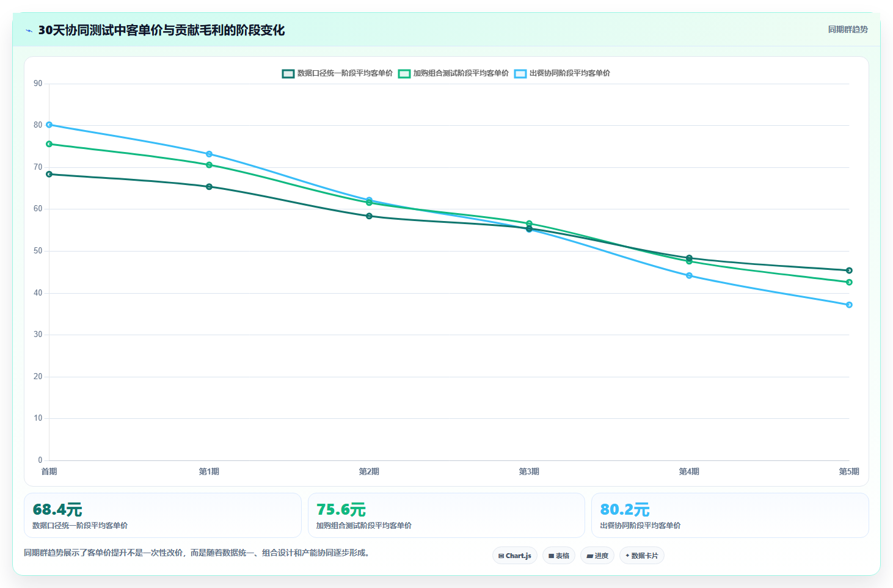Click the 68.4元 value card
Image resolution: width=893 pixels, height=588 pixels.
(162, 515)
